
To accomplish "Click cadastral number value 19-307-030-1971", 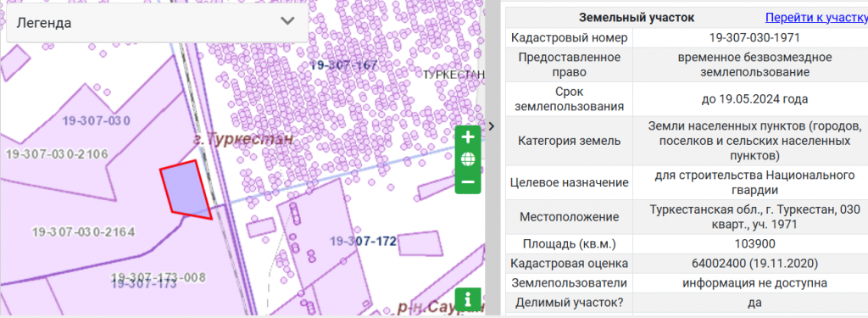I will tap(754, 37).
